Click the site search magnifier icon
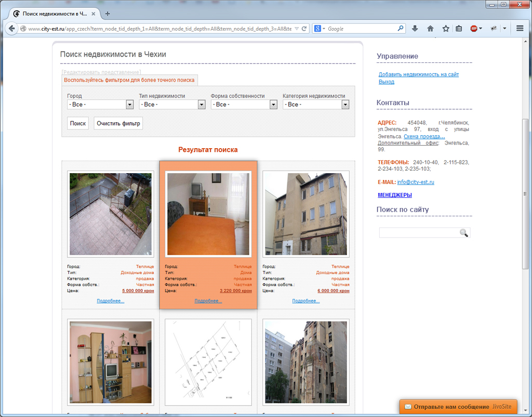The image size is (532, 417). point(464,232)
